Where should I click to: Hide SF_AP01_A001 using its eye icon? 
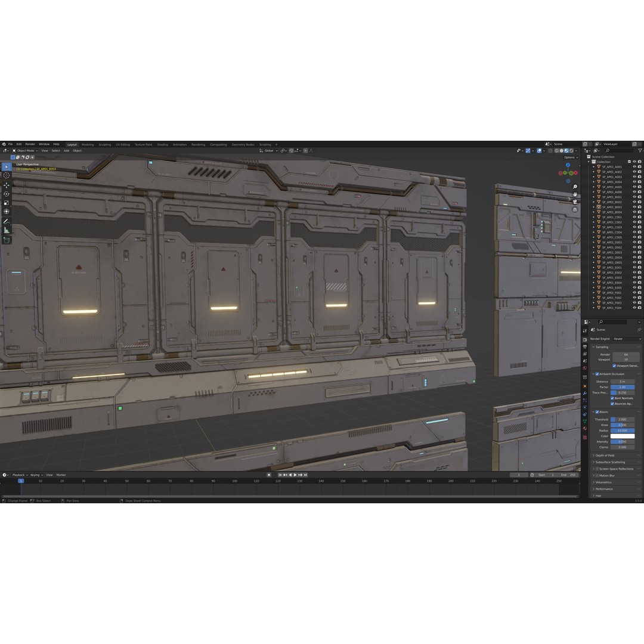[x=634, y=167]
